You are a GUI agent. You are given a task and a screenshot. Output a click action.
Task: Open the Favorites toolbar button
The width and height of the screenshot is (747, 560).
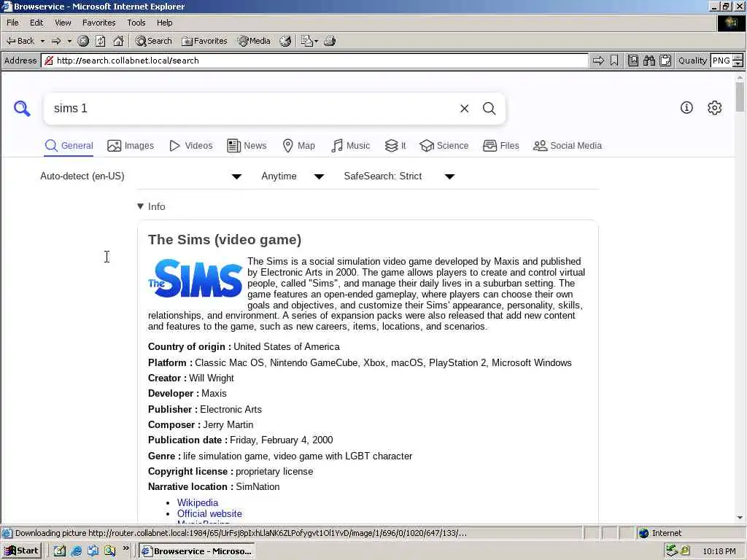(204, 41)
